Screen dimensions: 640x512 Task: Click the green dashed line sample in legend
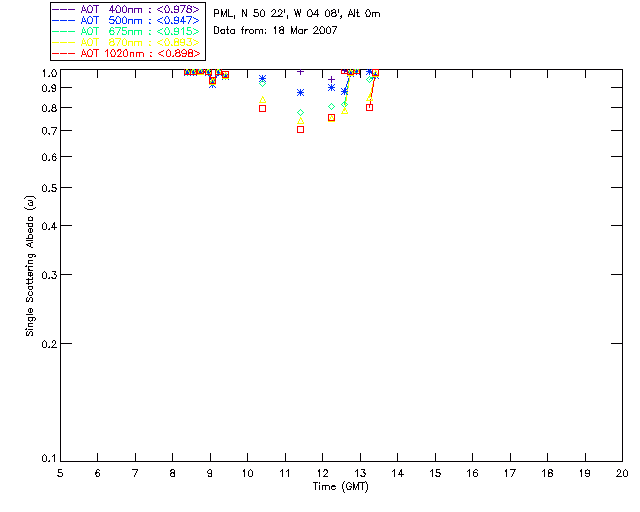point(64,31)
